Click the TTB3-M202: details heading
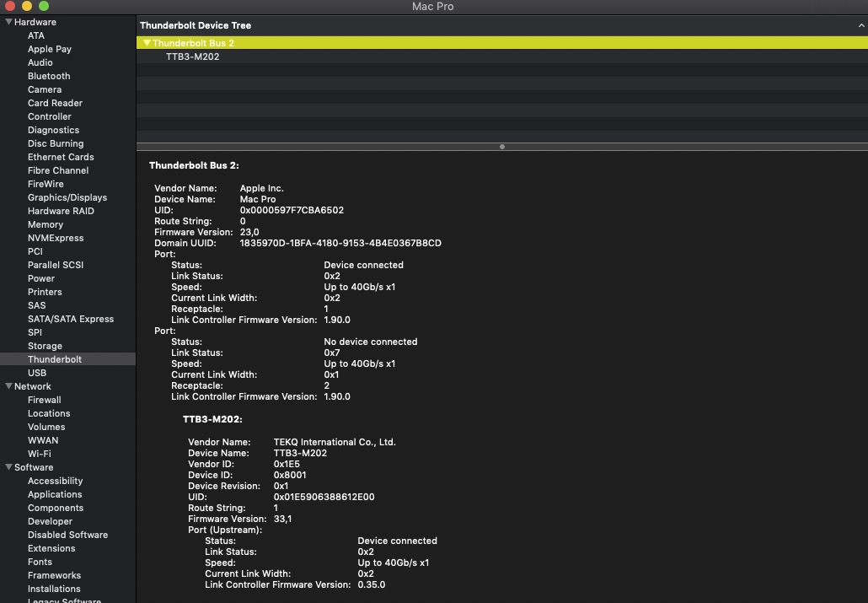Screen dimensions: 868x603 (x=212, y=419)
